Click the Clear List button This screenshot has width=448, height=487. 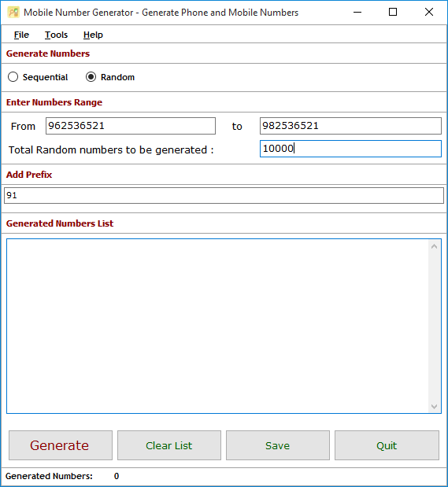[x=169, y=445]
